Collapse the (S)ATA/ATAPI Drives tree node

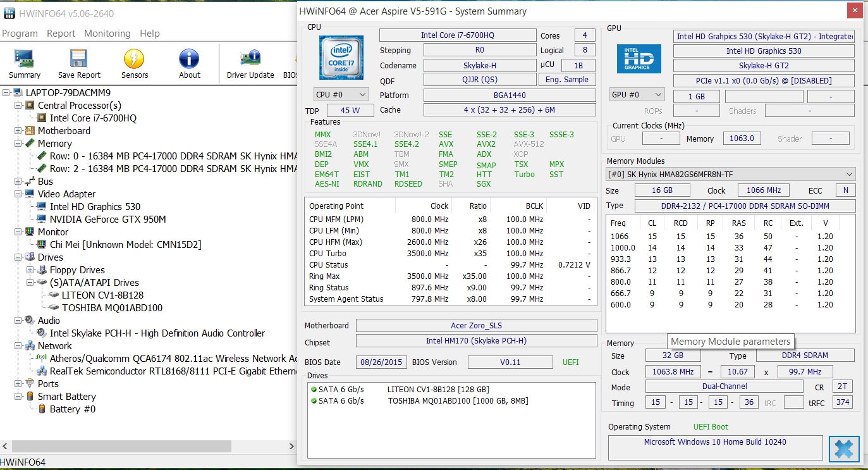(x=30, y=283)
